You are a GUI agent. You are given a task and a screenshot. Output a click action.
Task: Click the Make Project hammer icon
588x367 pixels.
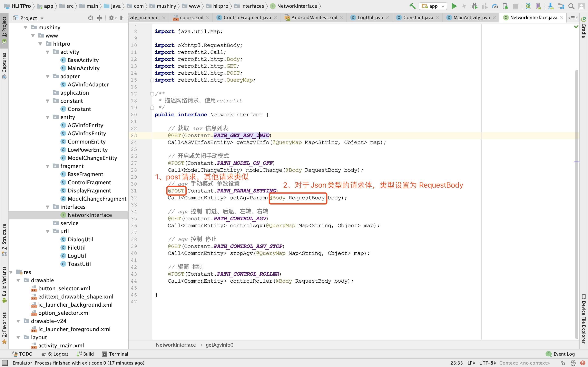pyautogui.click(x=412, y=6)
